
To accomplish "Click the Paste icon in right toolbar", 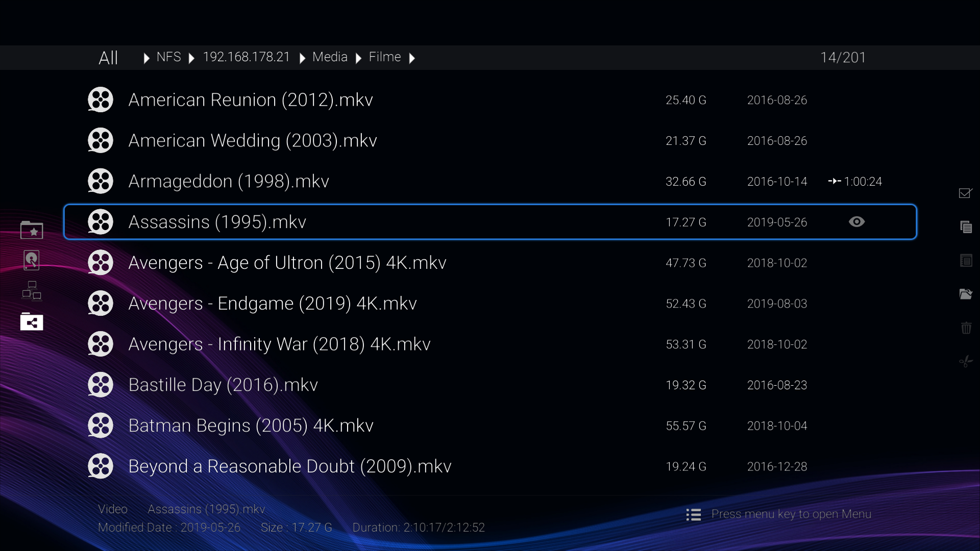I will point(966,261).
